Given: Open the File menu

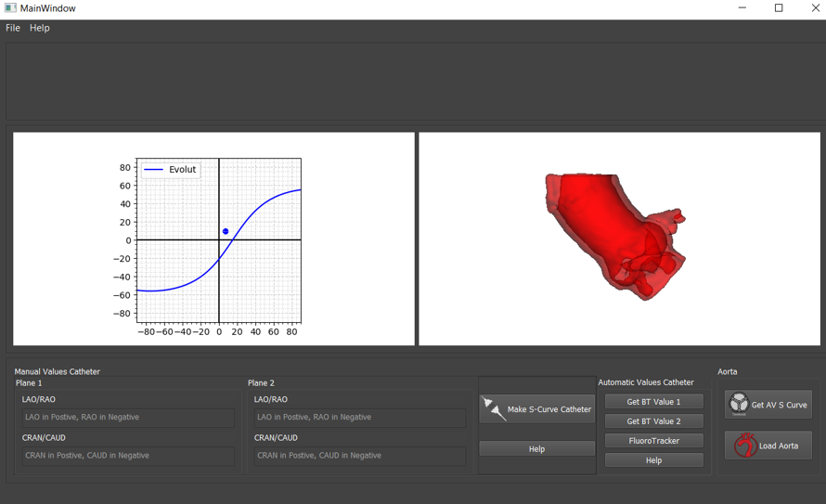Looking at the screenshot, I should point(13,28).
